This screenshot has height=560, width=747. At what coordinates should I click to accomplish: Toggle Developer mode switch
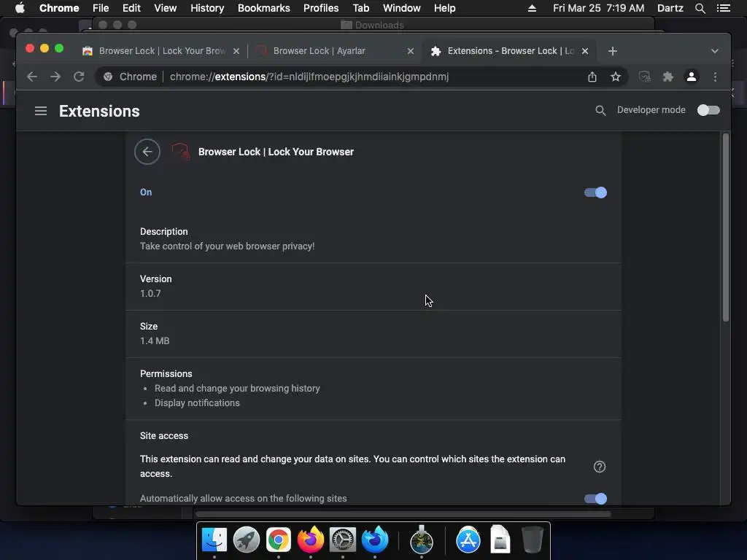708,110
